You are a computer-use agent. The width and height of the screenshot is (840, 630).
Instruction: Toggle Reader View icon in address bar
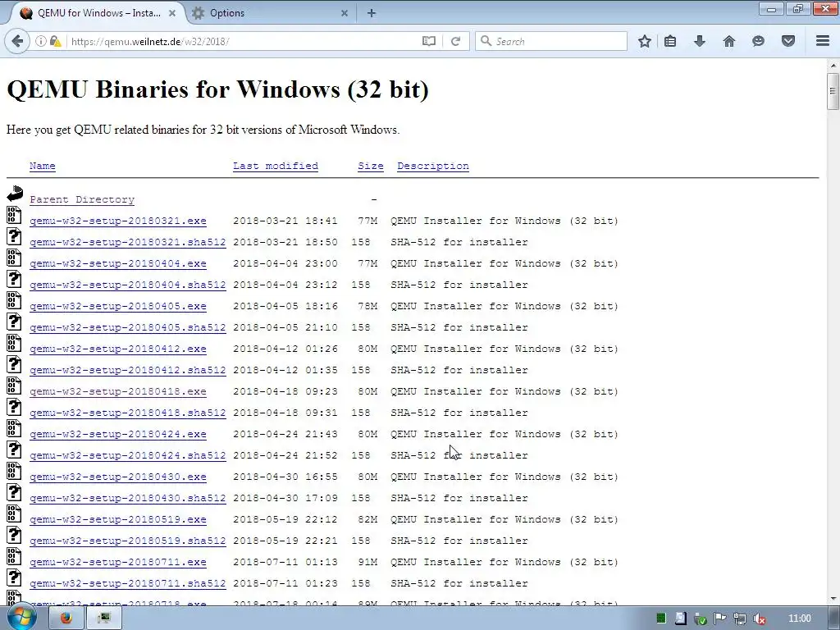[x=428, y=41]
